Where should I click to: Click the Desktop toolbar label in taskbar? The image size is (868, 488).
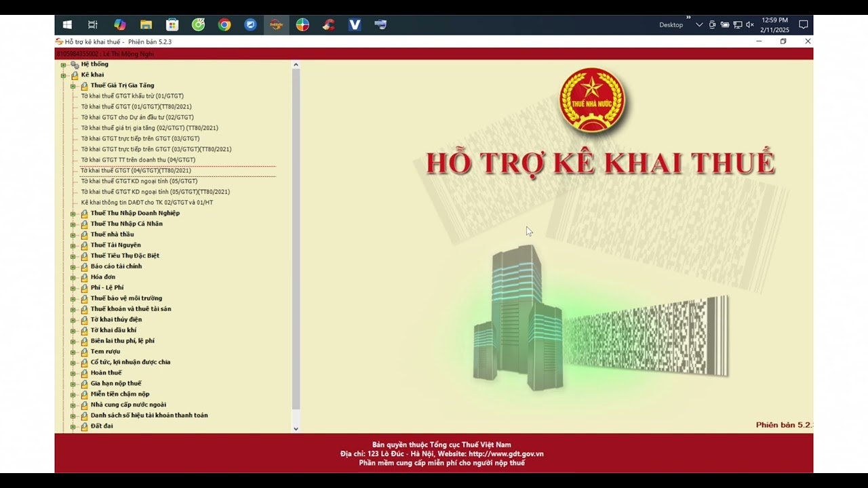pyautogui.click(x=671, y=25)
